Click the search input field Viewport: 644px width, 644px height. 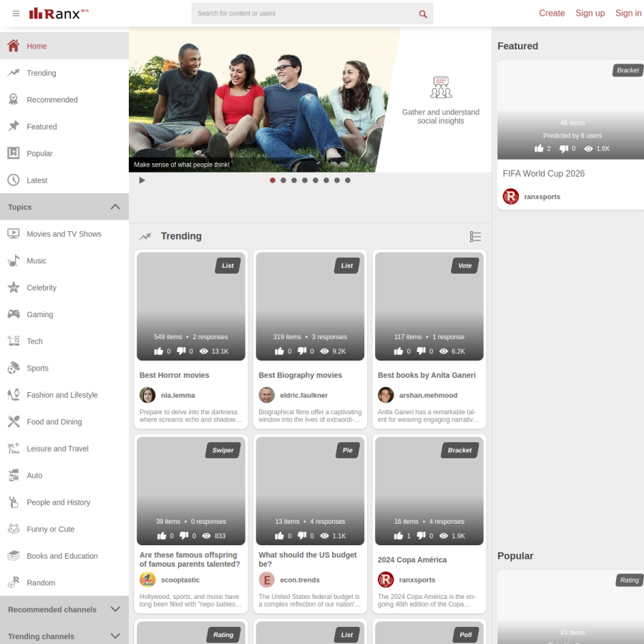(312, 14)
